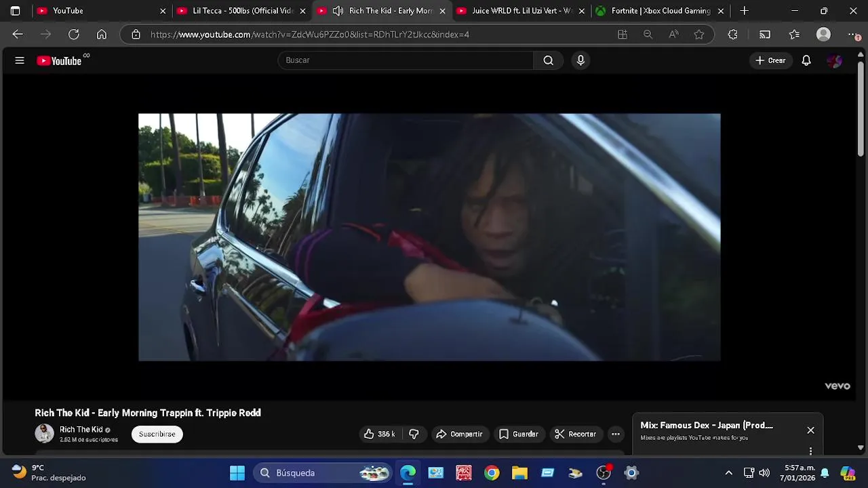Click the video player to pause
This screenshot has height=488, width=868.
point(429,237)
